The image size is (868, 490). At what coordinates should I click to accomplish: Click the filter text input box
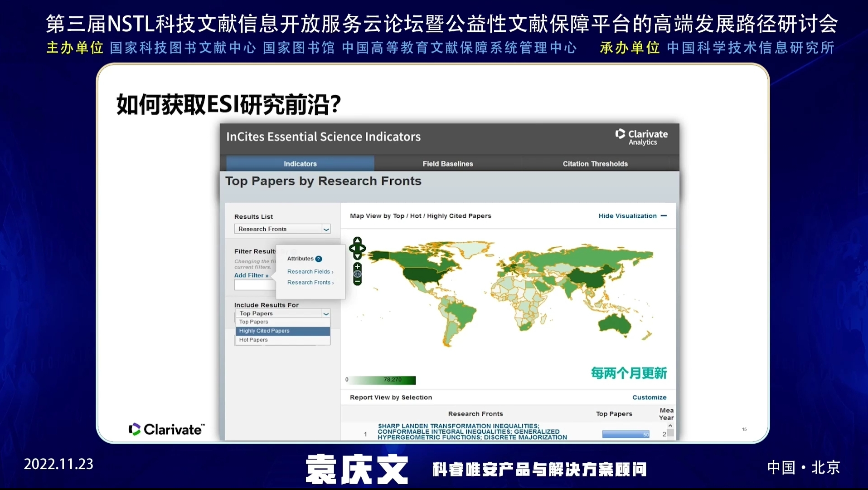point(255,285)
